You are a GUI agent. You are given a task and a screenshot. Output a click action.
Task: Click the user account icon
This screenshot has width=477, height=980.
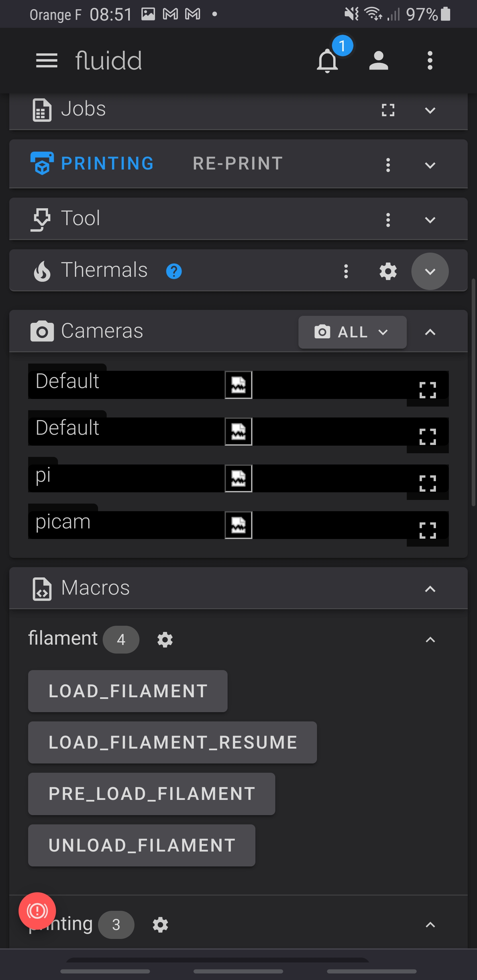[378, 61]
